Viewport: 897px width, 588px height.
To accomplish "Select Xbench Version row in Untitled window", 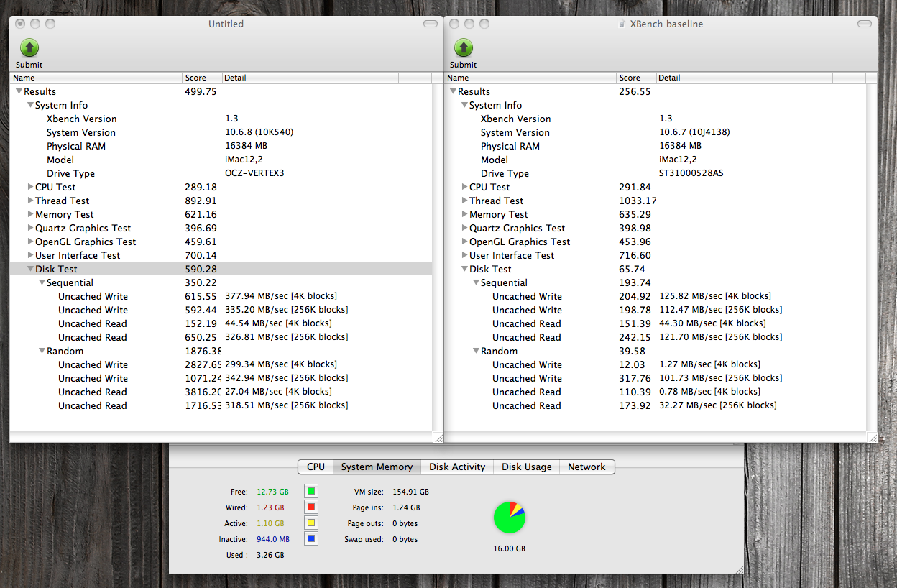I will pyautogui.click(x=221, y=119).
